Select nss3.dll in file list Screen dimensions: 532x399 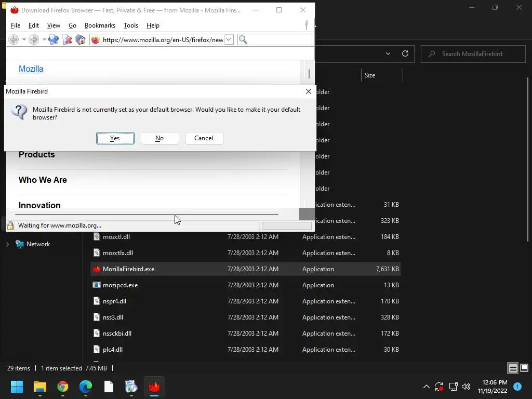click(246, 317)
